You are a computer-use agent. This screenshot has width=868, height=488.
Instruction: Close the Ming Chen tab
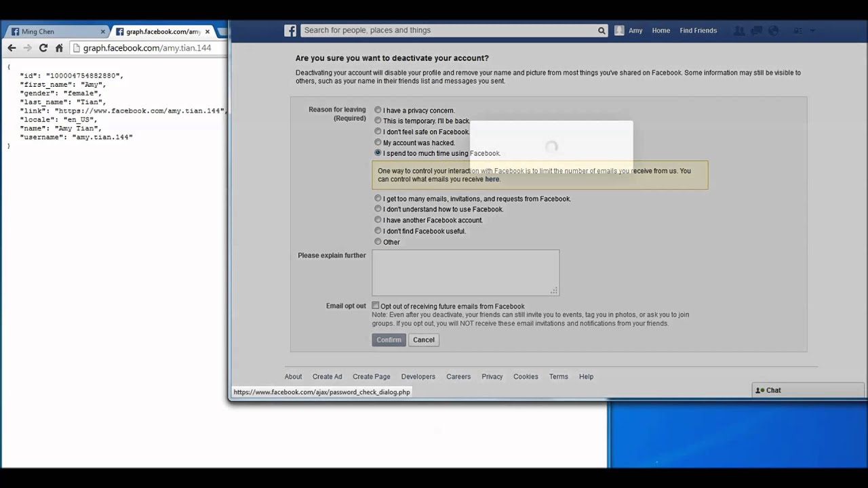[103, 32]
